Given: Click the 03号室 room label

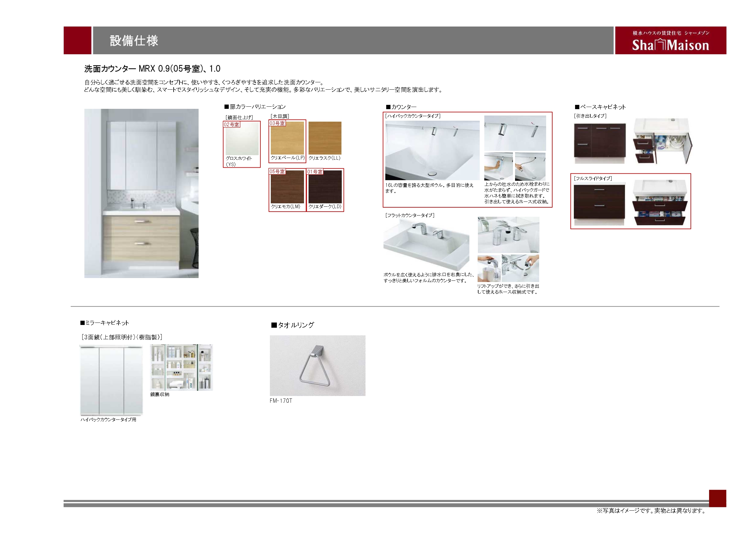Looking at the screenshot, I should (277, 123).
